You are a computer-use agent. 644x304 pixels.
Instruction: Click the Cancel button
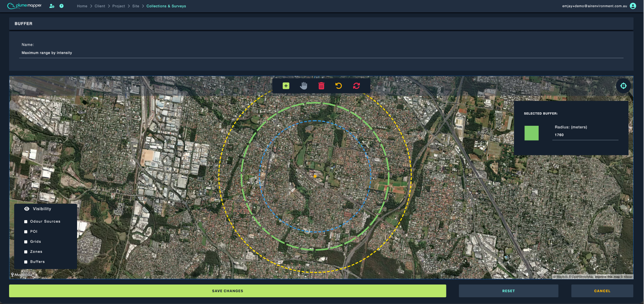[602, 291]
